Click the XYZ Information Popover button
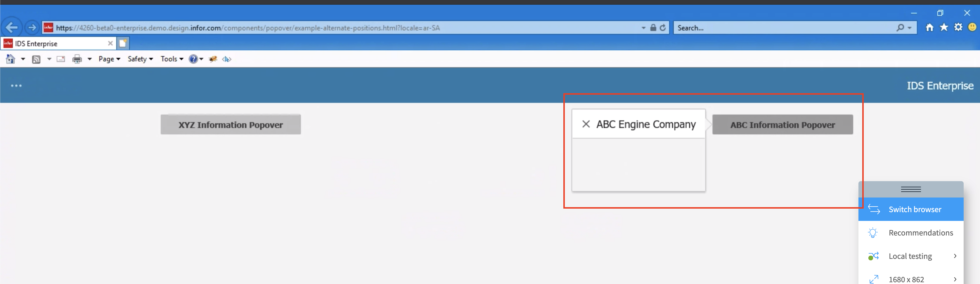Viewport: 980px width, 284px height. click(x=231, y=124)
